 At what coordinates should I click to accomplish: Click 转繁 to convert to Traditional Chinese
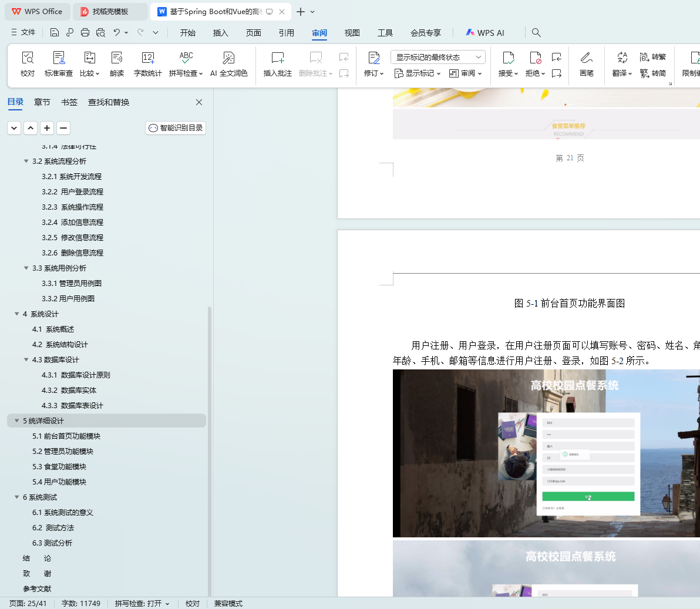tap(652, 57)
